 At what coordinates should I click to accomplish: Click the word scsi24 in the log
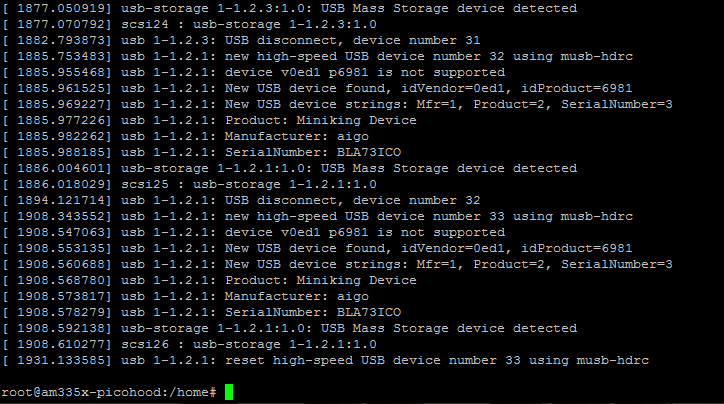pos(143,24)
